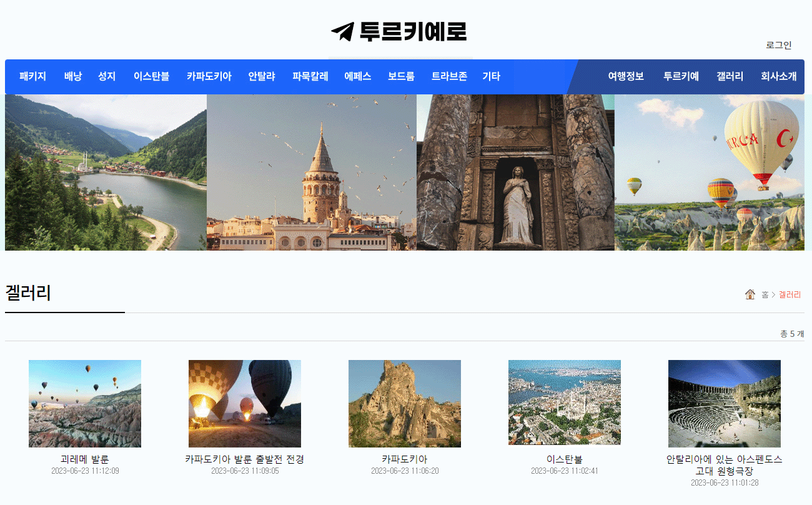This screenshot has height=505, width=812.
Task: Click the hot air balloons banner image
Action: 710,172
